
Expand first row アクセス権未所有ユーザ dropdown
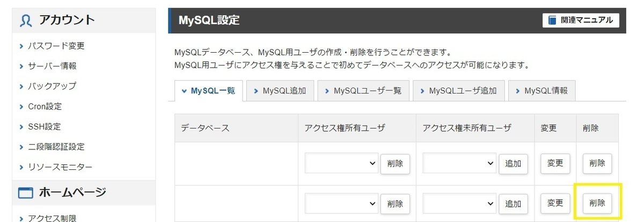[x=459, y=163]
